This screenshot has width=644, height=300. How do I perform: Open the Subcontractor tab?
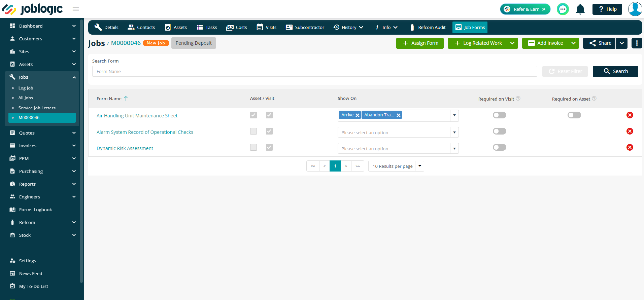pyautogui.click(x=305, y=27)
